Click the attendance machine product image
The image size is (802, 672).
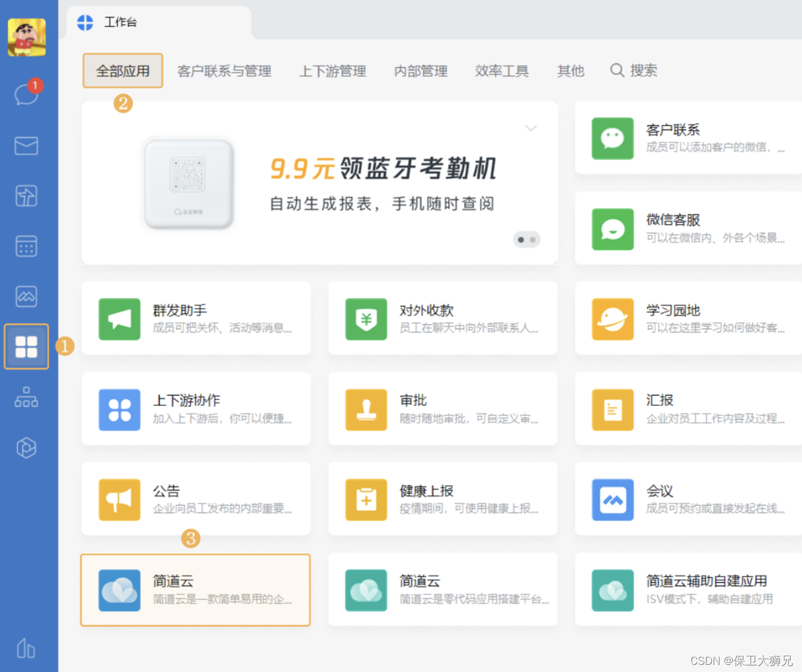pos(189,183)
